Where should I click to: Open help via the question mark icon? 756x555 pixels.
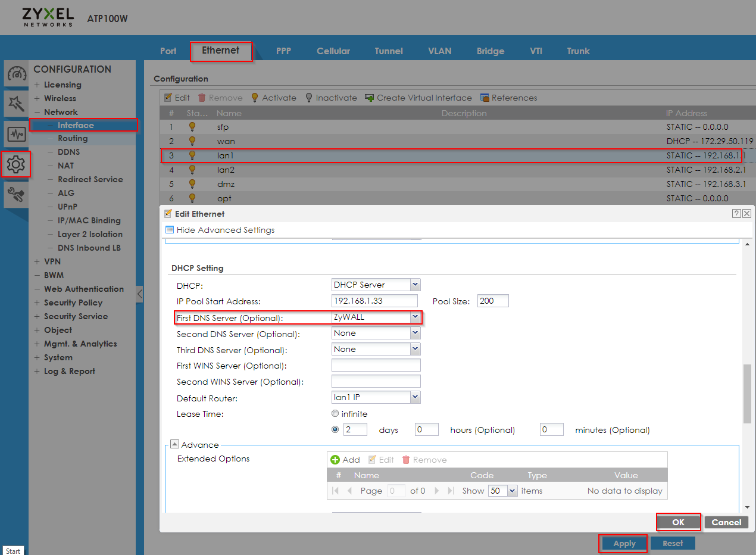[736, 213]
